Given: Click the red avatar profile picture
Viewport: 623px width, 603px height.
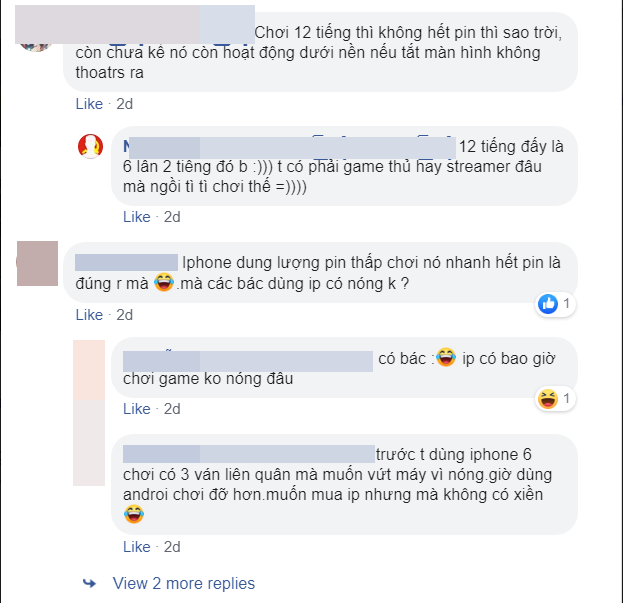Looking at the screenshot, I should click(x=90, y=146).
